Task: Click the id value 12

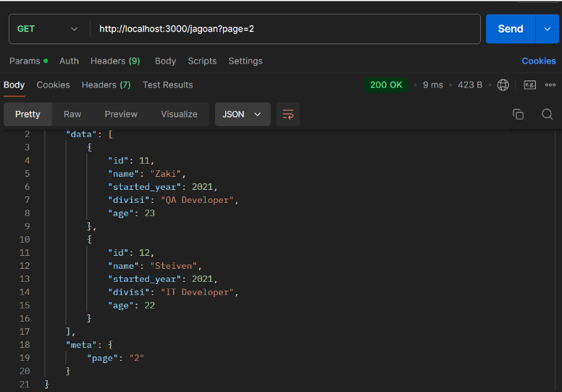Action: 144,253
